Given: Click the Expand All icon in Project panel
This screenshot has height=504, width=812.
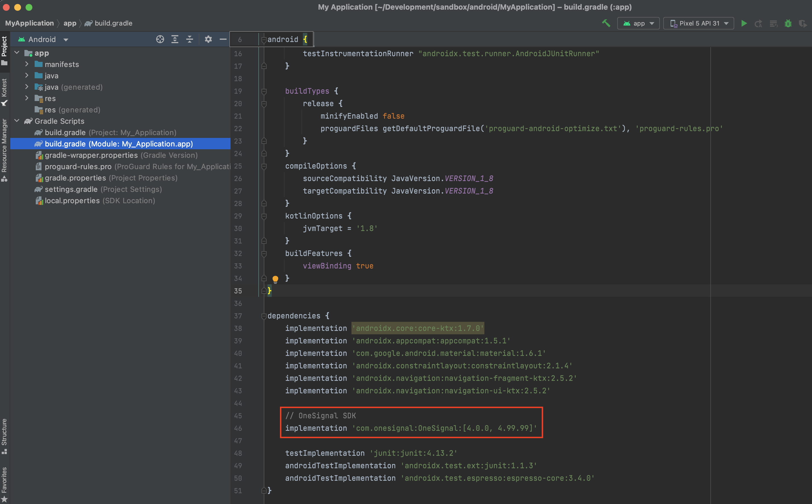Looking at the screenshot, I should pyautogui.click(x=175, y=39).
